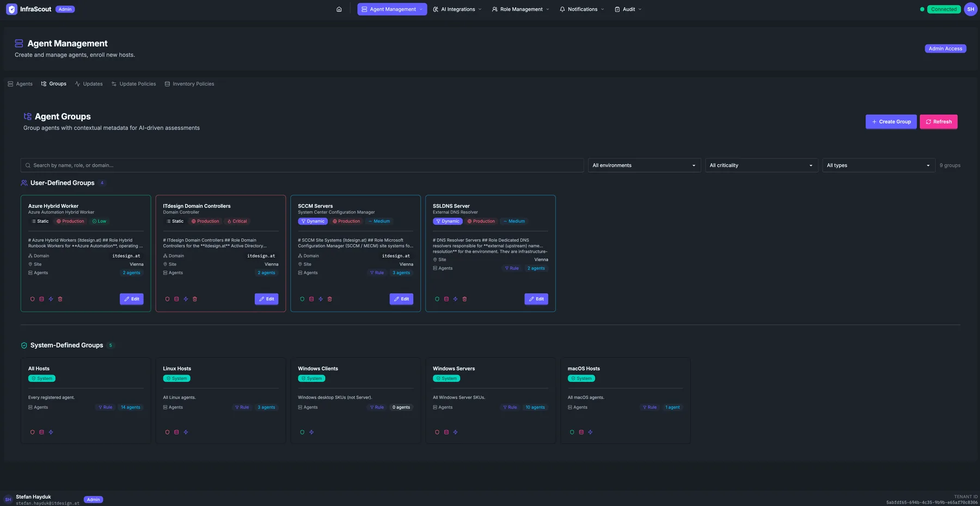Click the green shield icon on SCCM Servers card

click(303, 299)
